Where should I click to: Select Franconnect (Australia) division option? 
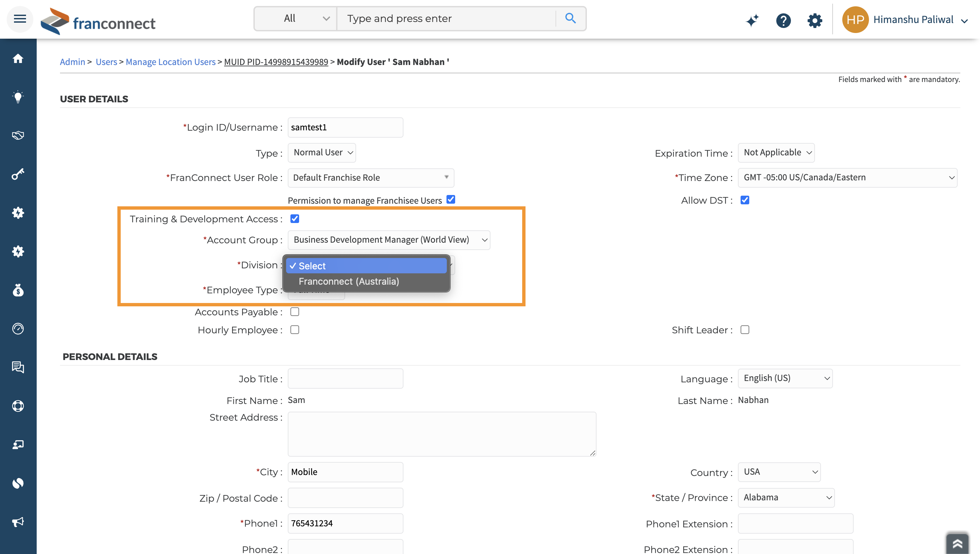click(x=348, y=282)
